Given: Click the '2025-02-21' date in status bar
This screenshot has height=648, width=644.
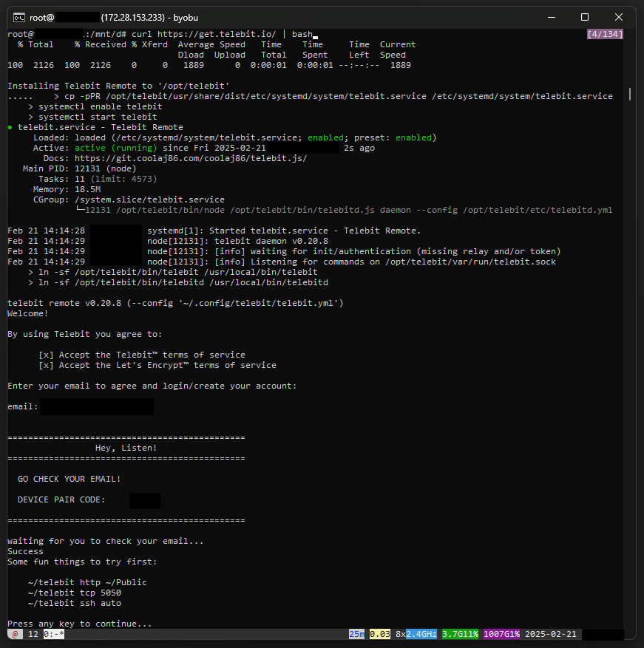Looking at the screenshot, I should tap(551, 634).
